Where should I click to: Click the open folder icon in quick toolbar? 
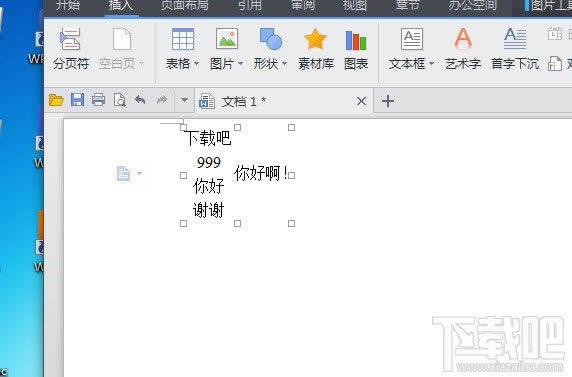[56, 100]
